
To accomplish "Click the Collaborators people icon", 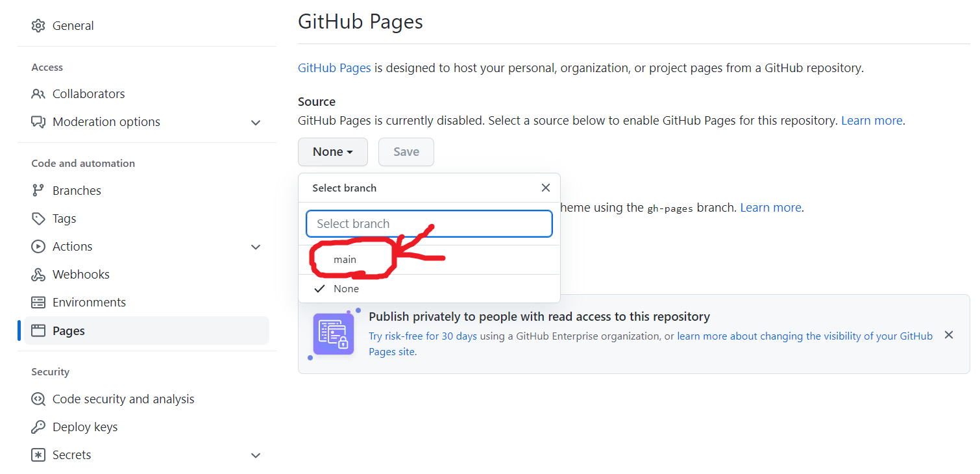I will (38, 94).
